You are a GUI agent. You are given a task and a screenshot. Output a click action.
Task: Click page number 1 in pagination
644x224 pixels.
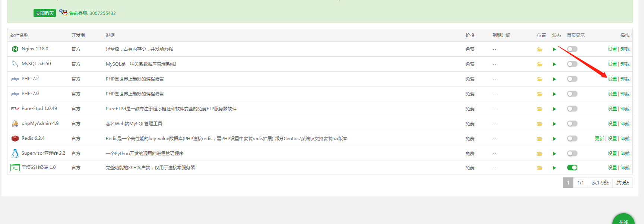[x=568, y=183]
